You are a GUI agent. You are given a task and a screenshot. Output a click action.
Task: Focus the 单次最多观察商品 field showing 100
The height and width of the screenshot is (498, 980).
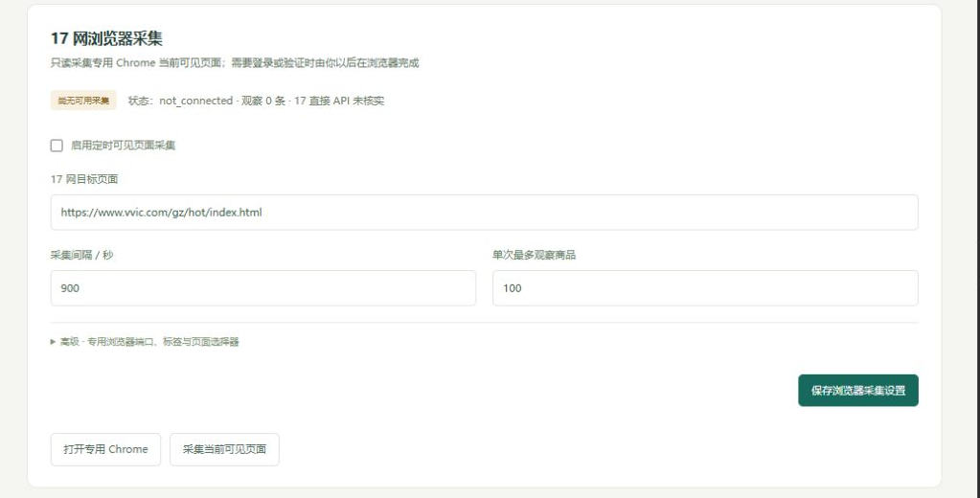point(705,288)
